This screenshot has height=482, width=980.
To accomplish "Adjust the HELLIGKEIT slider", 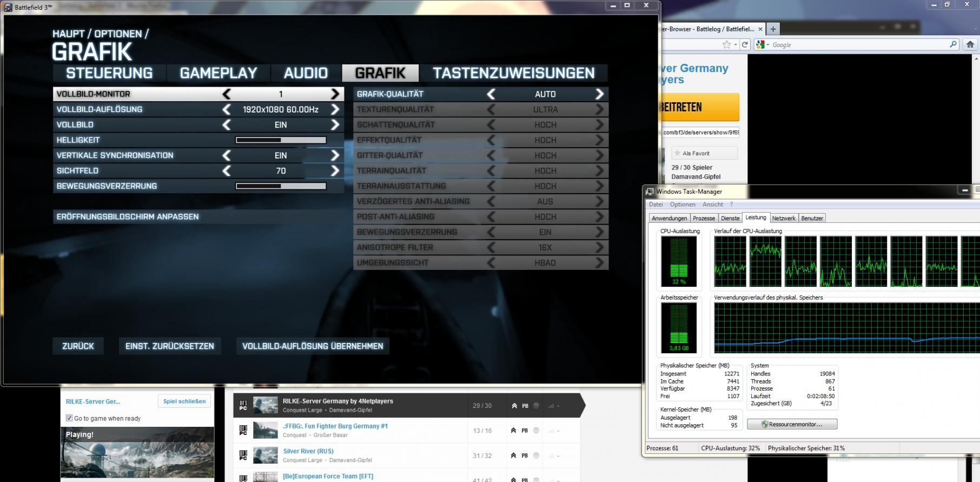I will tap(281, 140).
